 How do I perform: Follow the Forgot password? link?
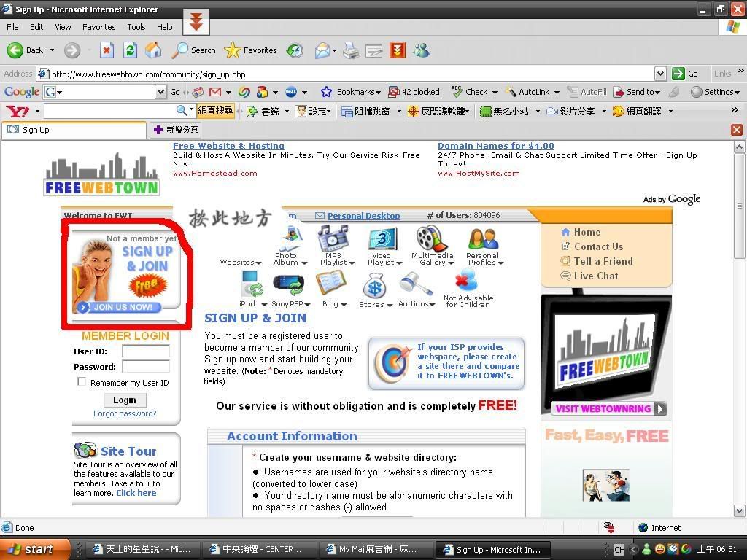tap(125, 413)
